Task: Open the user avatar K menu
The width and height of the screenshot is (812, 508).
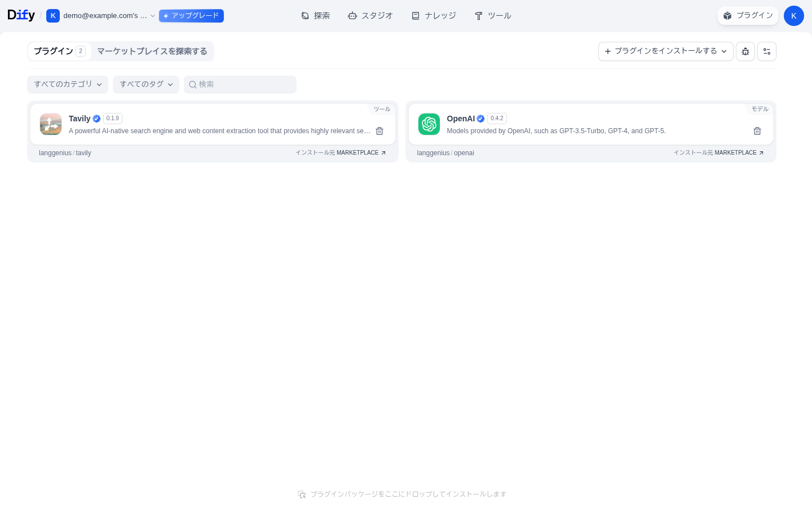Action: [793, 16]
